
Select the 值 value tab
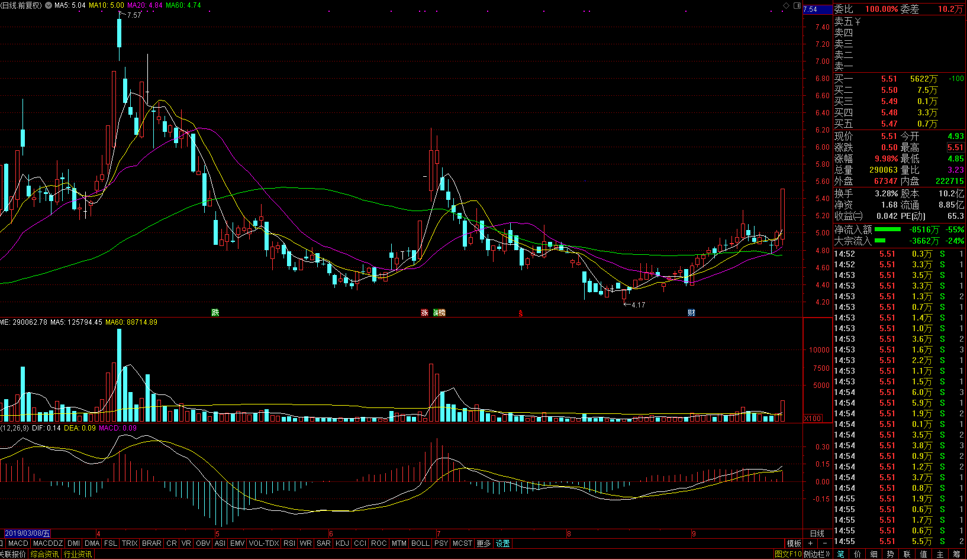click(924, 554)
